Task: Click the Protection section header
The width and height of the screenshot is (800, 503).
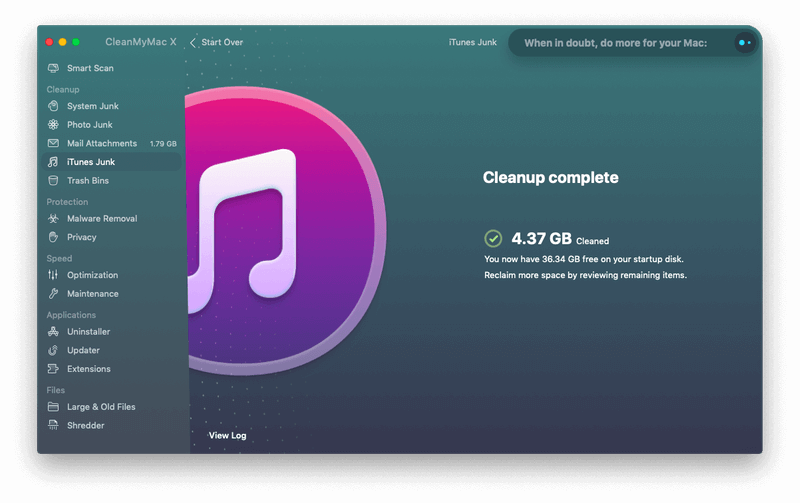Action: coord(67,202)
